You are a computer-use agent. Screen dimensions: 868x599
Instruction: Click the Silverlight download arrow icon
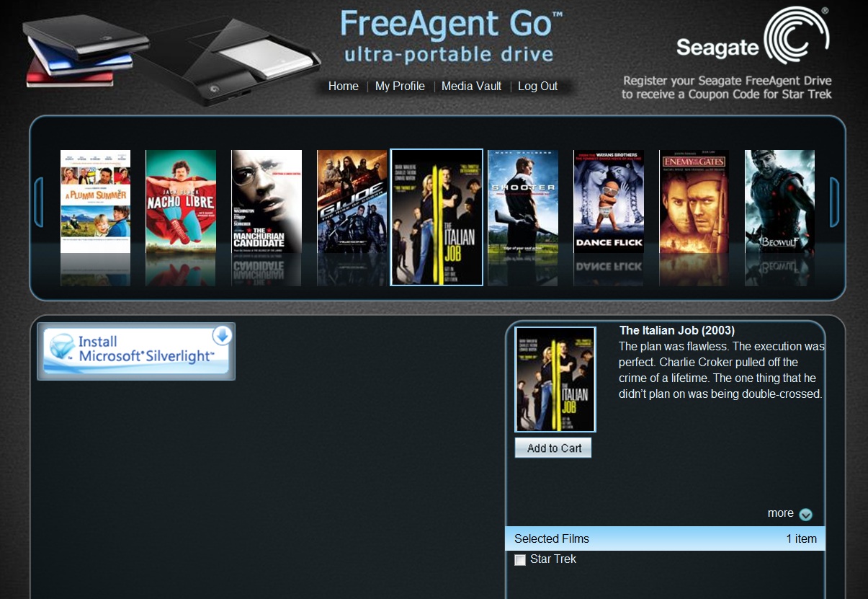point(222,335)
